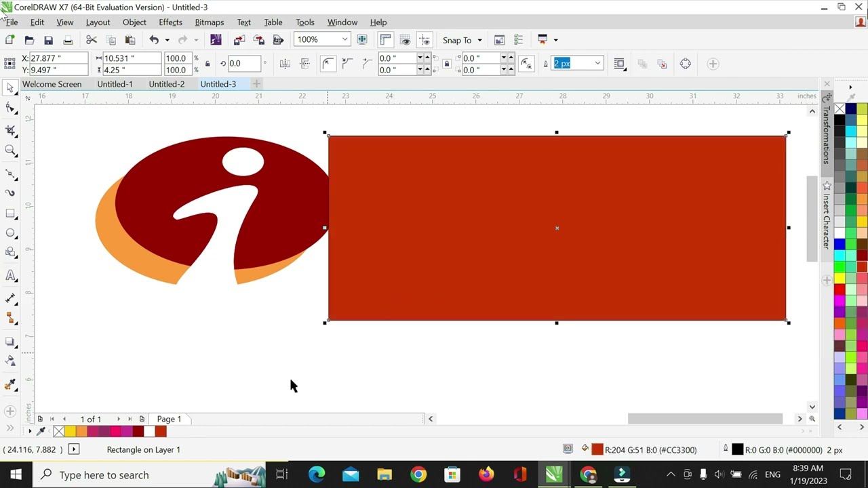Select the Ellipse tool in the toolbox
The image size is (868, 488).
point(10,233)
